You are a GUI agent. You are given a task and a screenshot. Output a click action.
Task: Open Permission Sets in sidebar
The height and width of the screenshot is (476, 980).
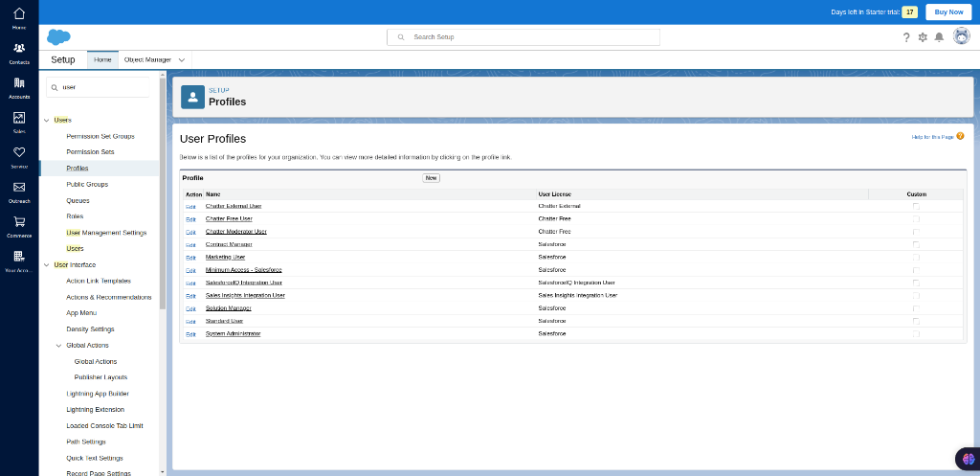pos(90,152)
